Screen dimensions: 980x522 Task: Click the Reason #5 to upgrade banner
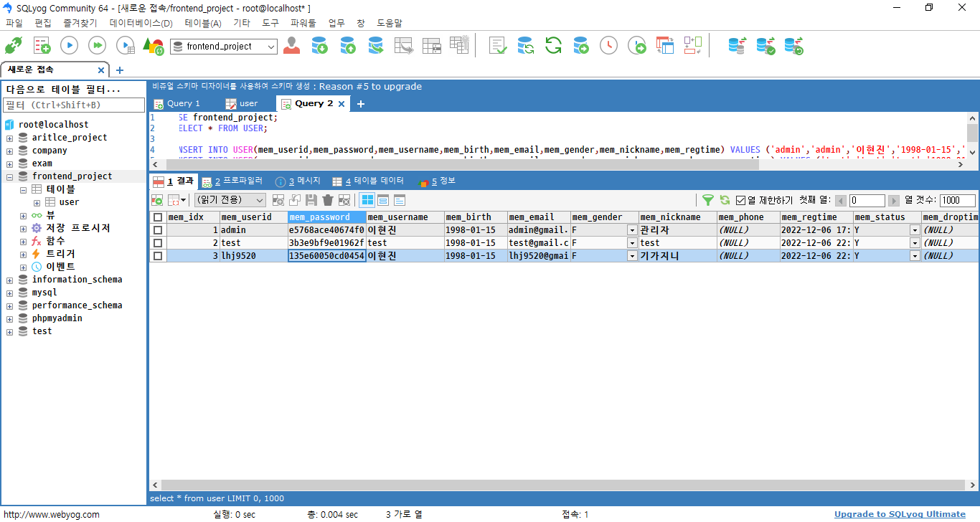(370, 86)
